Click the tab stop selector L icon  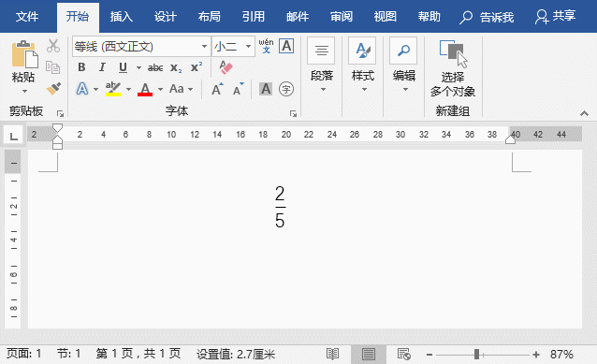click(13, 136)
